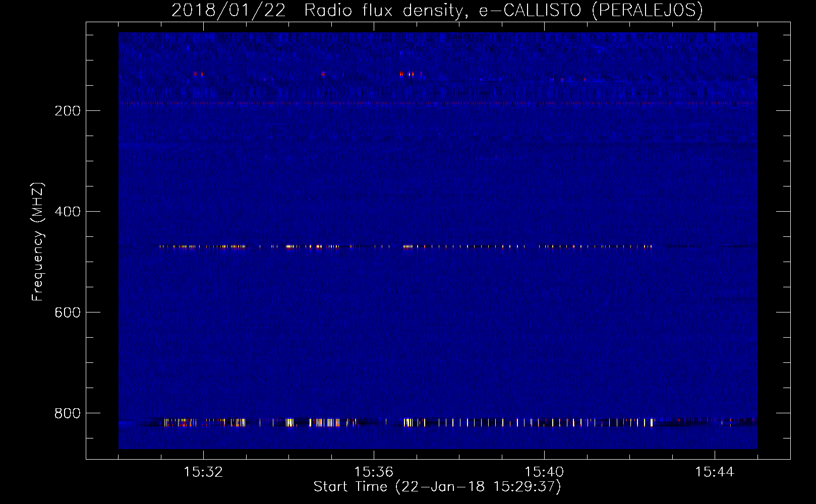Click the plot title 'Radio flux density, e-CALLISTO (PERALEJOS)'
Image resolution: width=816 pixels, height=504 pixels.
pyautogui.click(x=503, y=10)
